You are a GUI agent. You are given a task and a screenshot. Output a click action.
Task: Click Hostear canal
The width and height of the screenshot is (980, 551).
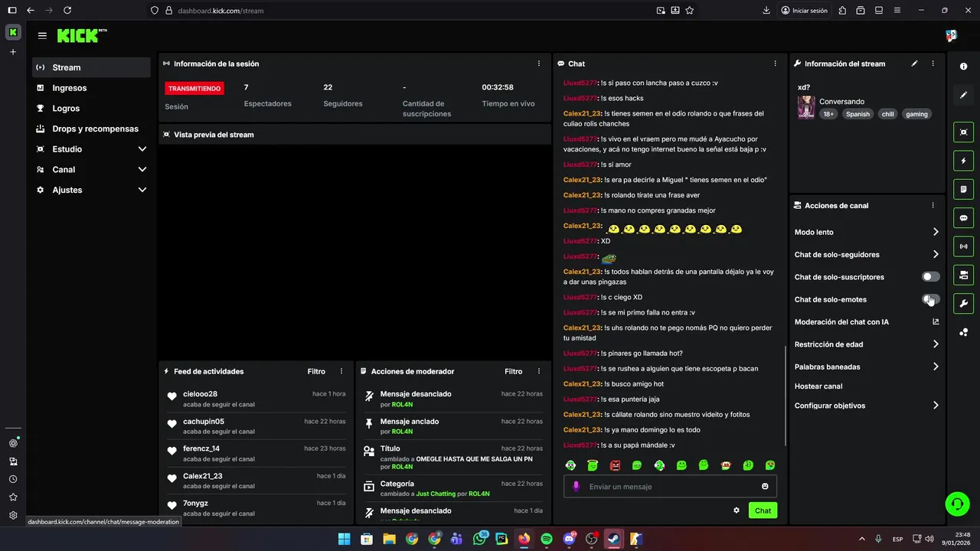[818, 386]
